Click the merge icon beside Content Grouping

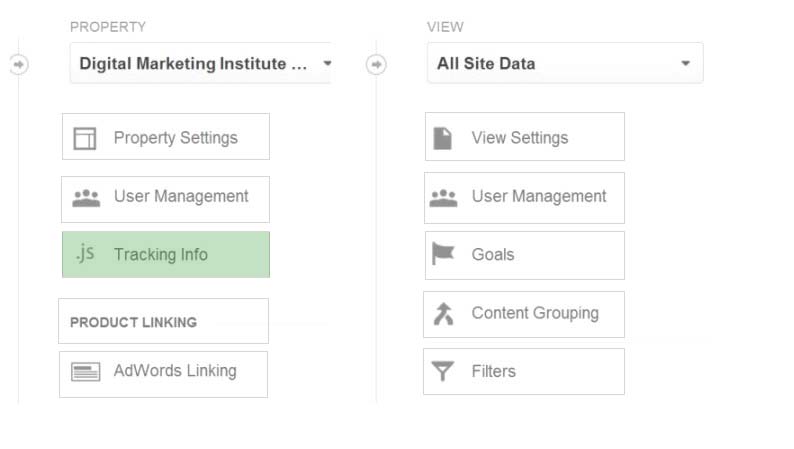(x=444, y=314)
